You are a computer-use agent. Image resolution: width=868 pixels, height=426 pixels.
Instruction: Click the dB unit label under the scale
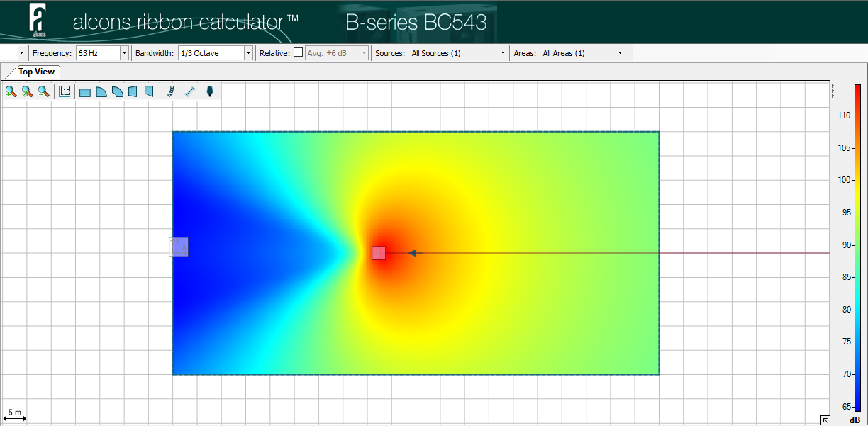coord(855,420)
